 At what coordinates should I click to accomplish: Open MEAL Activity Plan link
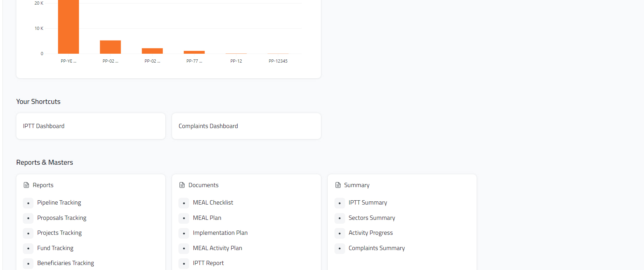click(217, 248)
